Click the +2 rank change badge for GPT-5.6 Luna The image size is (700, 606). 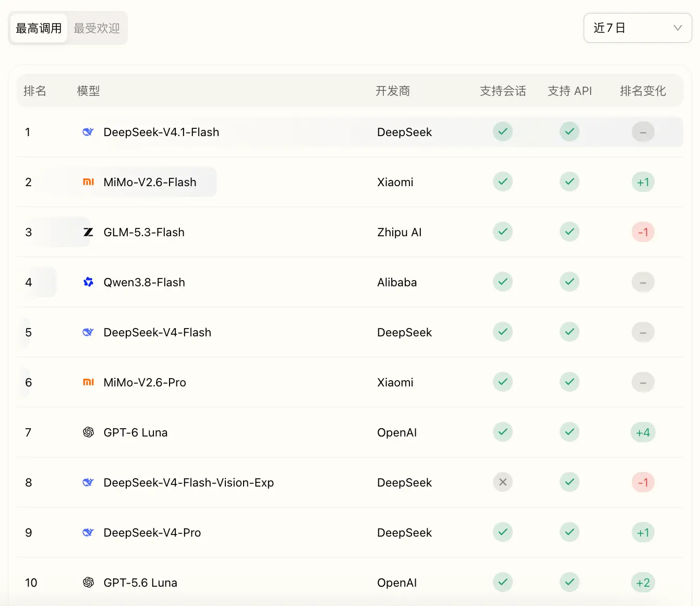coord(643,583)
